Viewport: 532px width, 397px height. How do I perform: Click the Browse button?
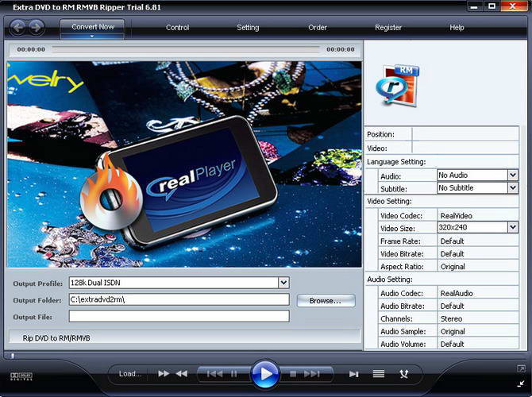pos(326,301)
